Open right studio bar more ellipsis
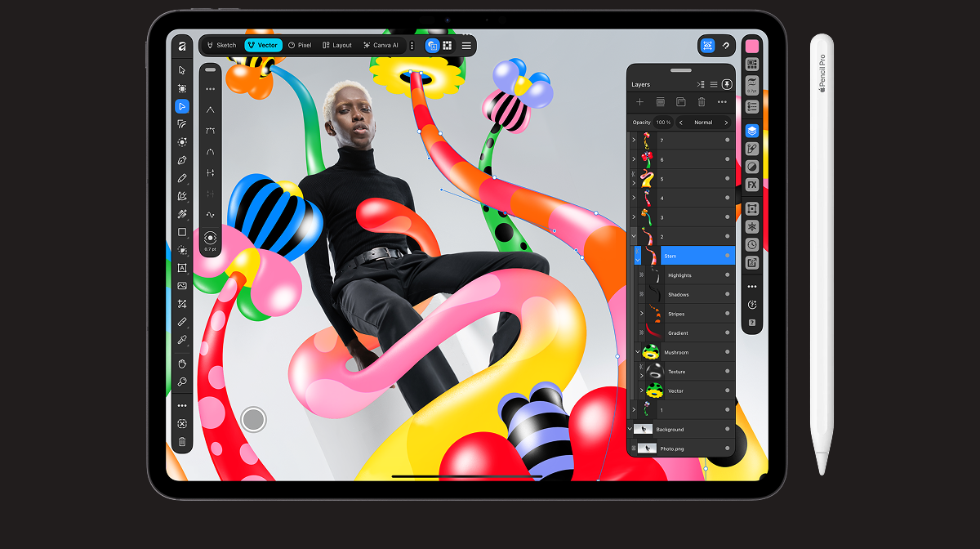 [x=752, y=287]
